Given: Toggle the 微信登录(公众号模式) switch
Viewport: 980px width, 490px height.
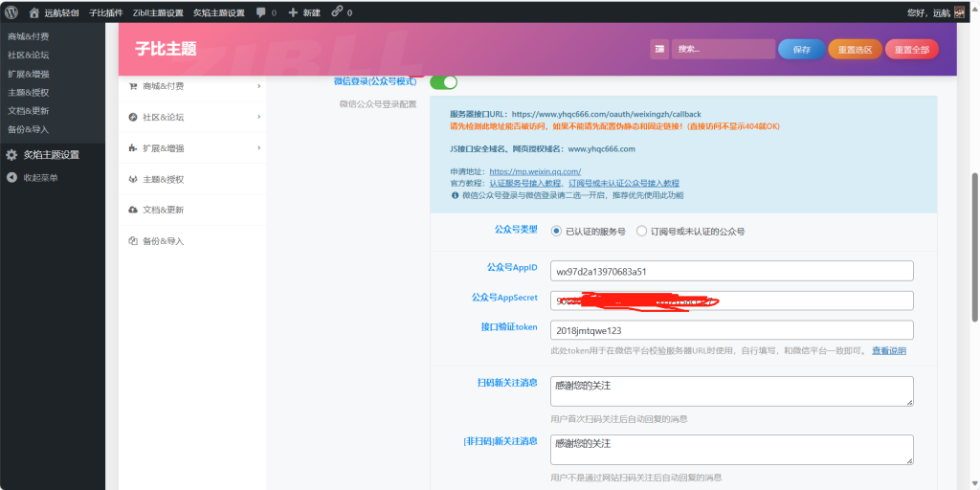Looking at the screenshot, I should point(443,82).
